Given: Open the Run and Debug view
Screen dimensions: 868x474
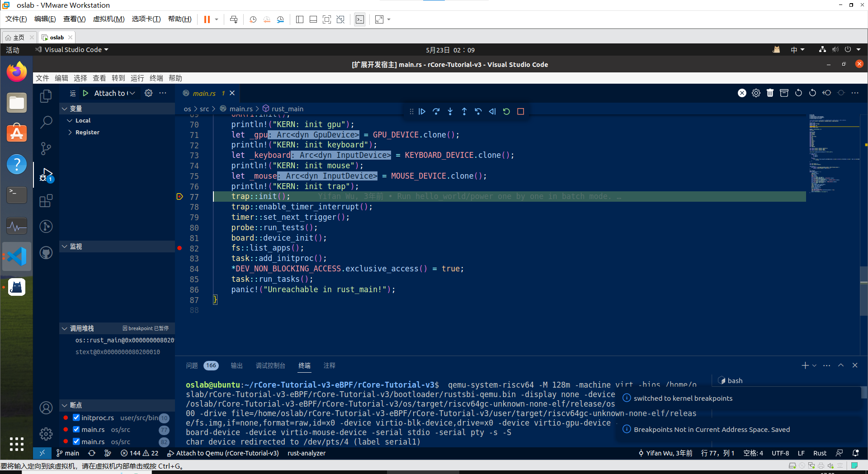Looking at the screenshot, I should [46, 175].
